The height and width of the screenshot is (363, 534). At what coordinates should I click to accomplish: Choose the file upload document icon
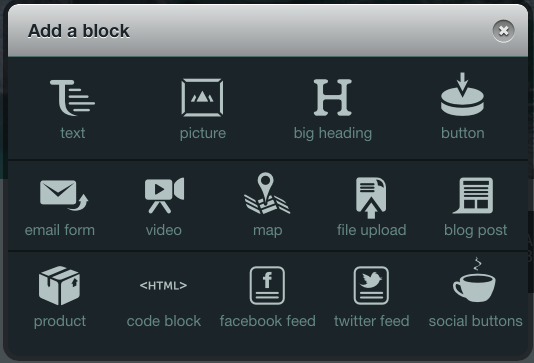[x=371, y=198]
